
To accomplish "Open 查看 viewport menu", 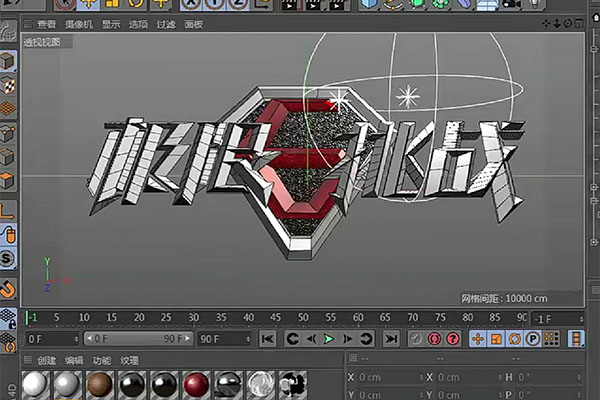I will tap(47, 24).
